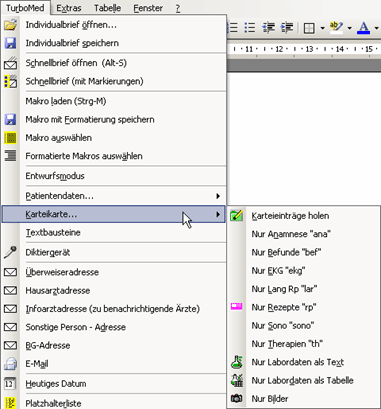
Task: Click the Platzhalterliste yellow icon
Action: pos(11,403)
